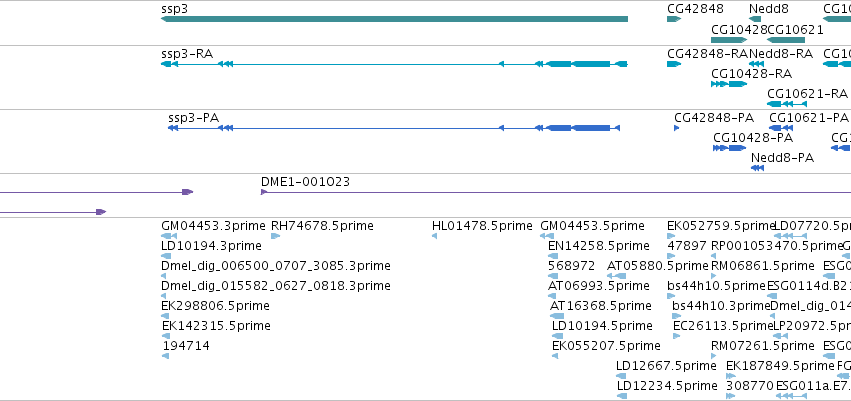Click EST AT05880.5prime
851x401 pixels.
click(x=658, y=266)
